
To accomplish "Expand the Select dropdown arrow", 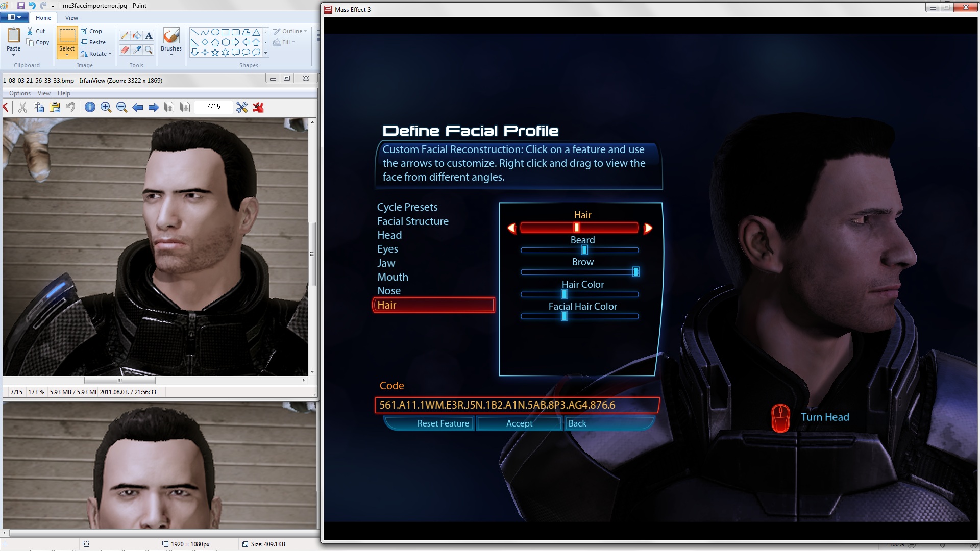I will [x=67, y=55].
